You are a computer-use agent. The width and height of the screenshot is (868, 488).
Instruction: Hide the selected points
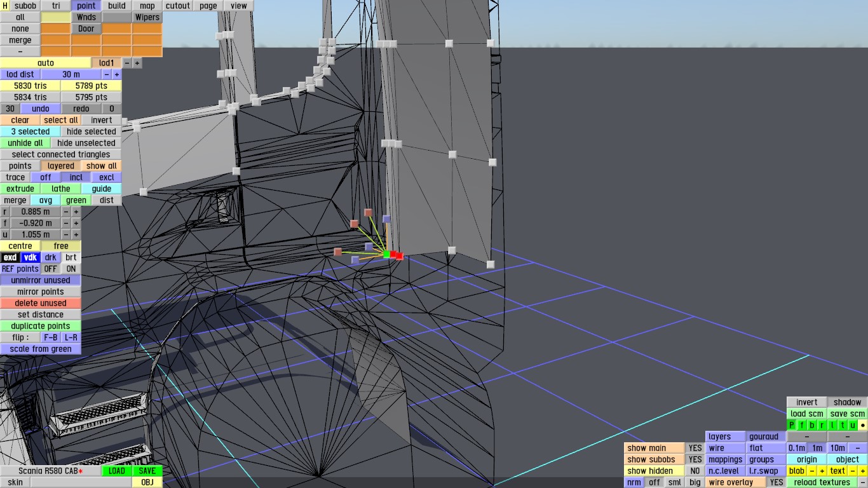(x=92, y=132)
